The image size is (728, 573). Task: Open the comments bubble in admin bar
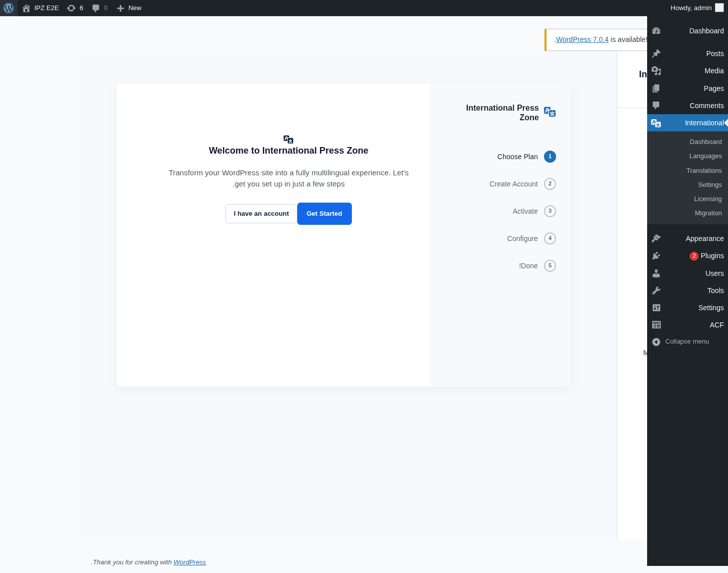(100, 8)
